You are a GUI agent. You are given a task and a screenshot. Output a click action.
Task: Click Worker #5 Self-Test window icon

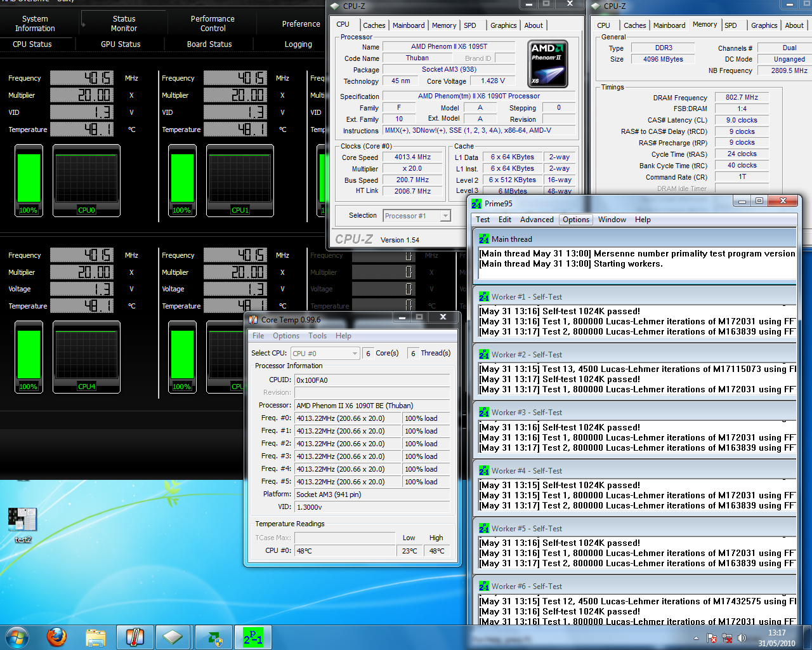click(484, 528)
